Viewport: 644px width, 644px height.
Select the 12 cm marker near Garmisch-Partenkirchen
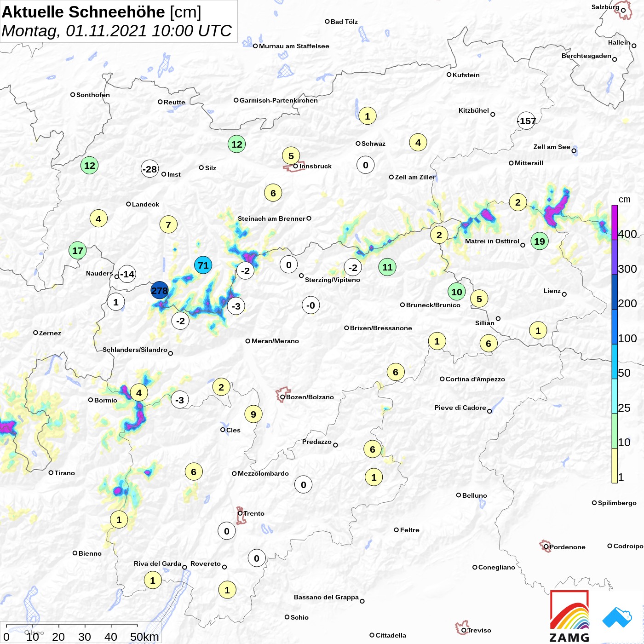coord(237,144)
